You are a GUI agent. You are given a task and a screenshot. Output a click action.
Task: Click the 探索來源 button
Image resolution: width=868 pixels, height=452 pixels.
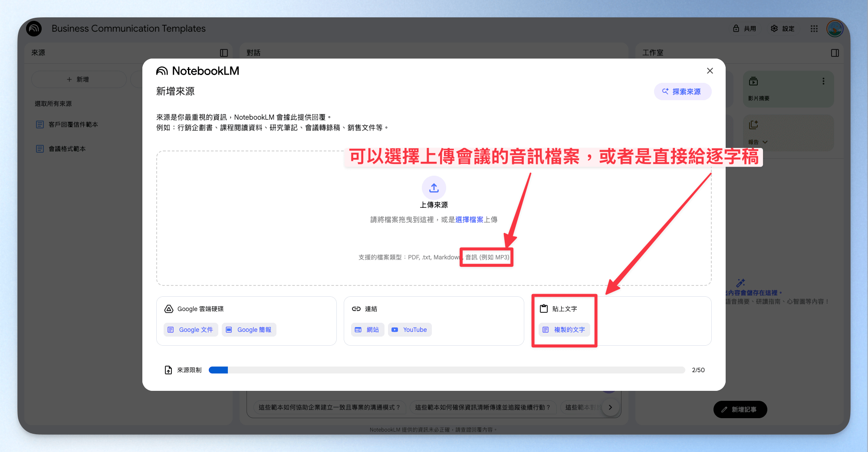coord(683,92)
